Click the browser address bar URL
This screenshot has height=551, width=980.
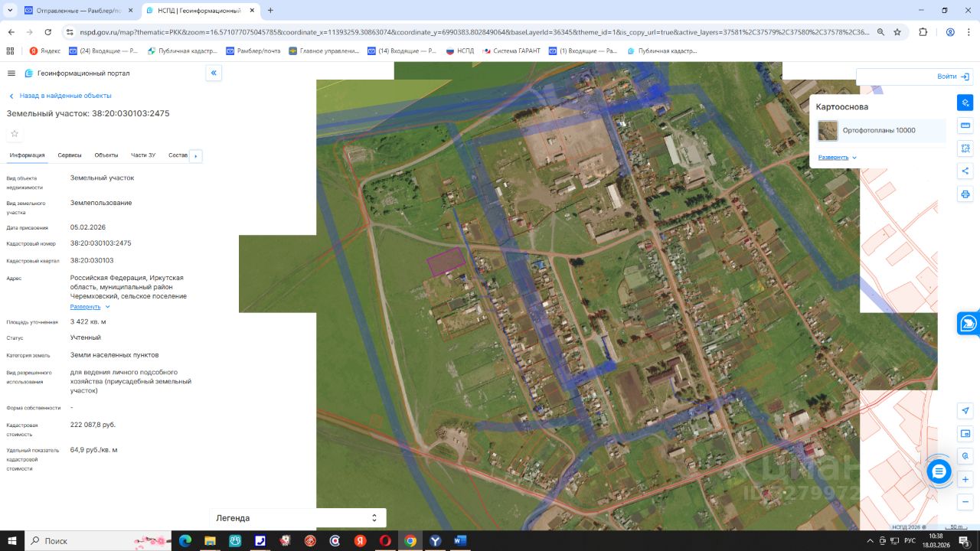[475, 32]
